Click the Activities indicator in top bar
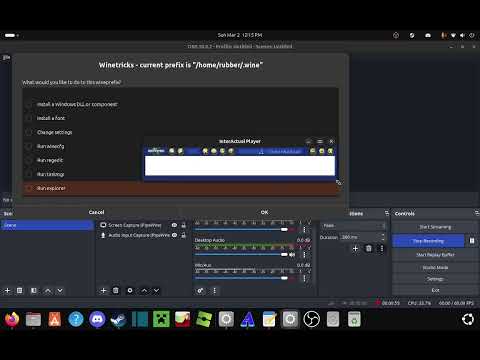The image size is (480, 360). tap(11, 35)
